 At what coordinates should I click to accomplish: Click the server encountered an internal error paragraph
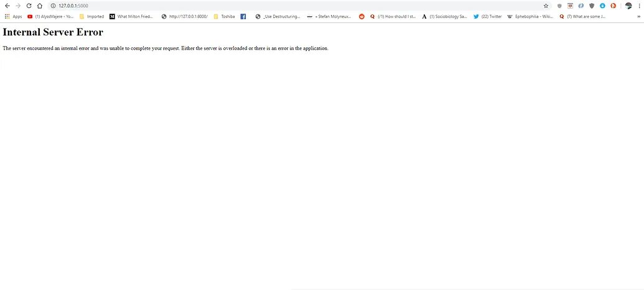[166, 48]
